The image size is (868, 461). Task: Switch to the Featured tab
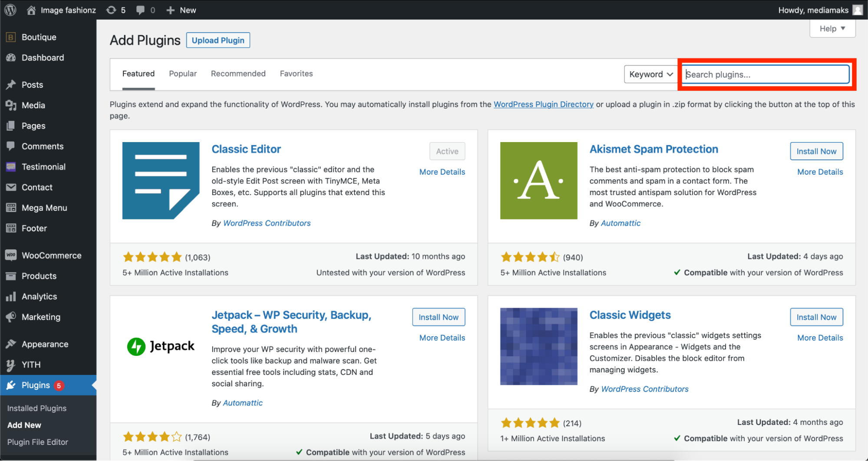click(139, 74)
